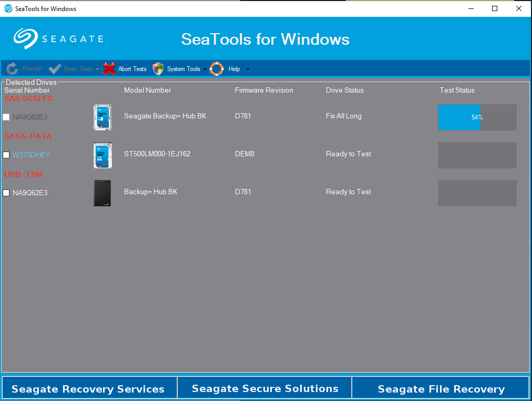The image size is (532, 401).
Task: Check the NA9Q62E3 drive under SAS-SCSI-FC
Action: (6, 117)
